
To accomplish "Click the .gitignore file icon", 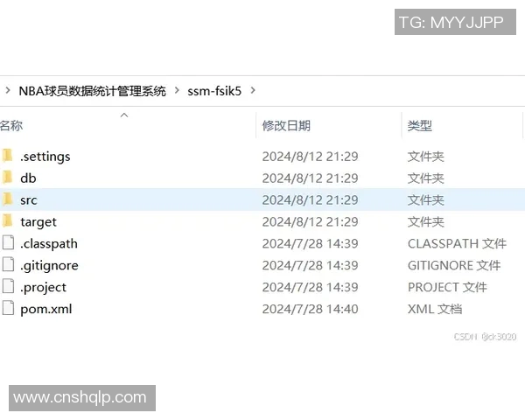I will 8,264.
